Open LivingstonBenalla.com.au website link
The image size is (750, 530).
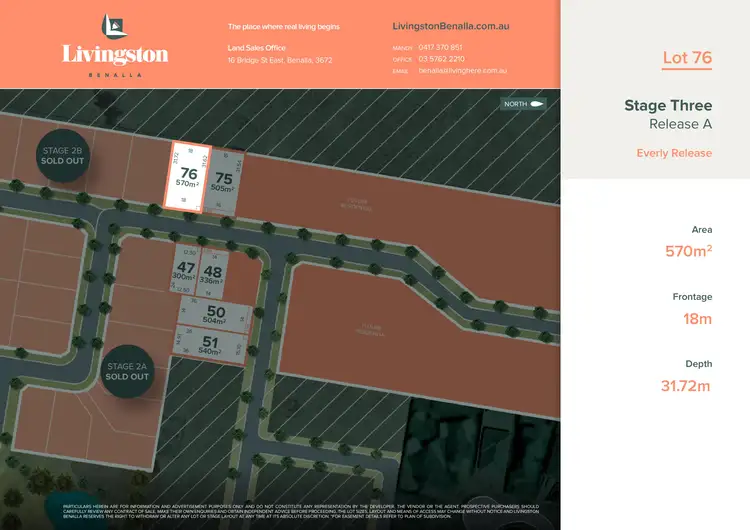[x=451, y=26]
